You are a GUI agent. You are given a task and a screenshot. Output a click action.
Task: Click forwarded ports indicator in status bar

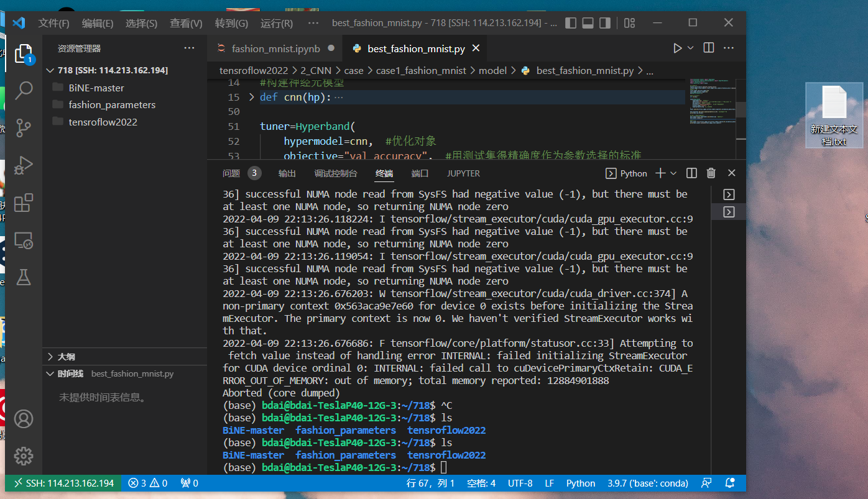coord(189,483)
